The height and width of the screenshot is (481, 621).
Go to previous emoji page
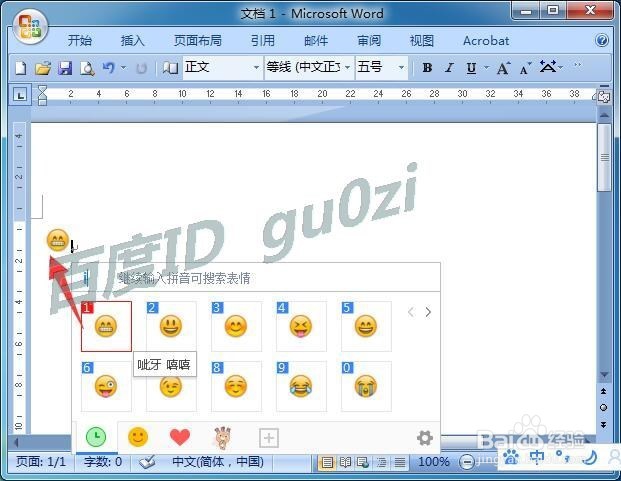pyautogui.click(x=411, y=312)
